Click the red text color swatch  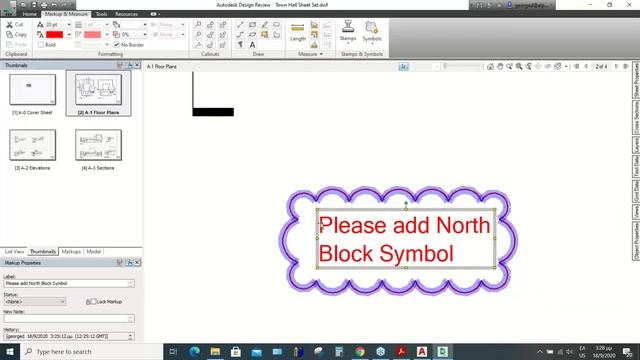tap(54, 35)
